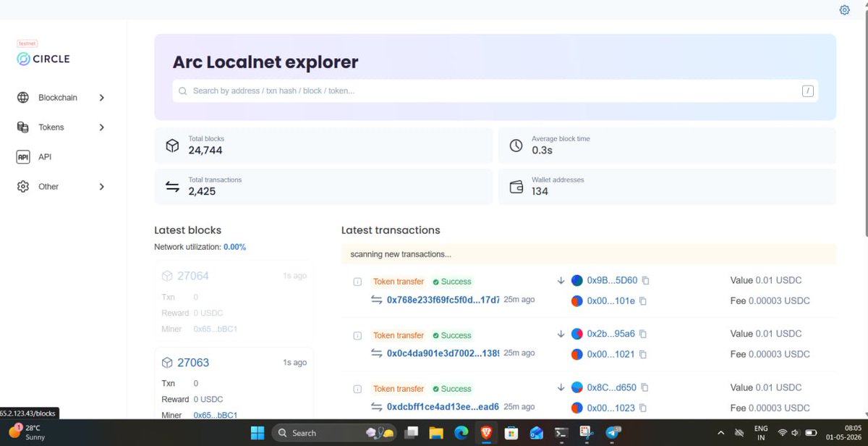The image size is (868, 446).
Task: Open Microsoft Edge from taskbar
Action: tap(461, 433)
